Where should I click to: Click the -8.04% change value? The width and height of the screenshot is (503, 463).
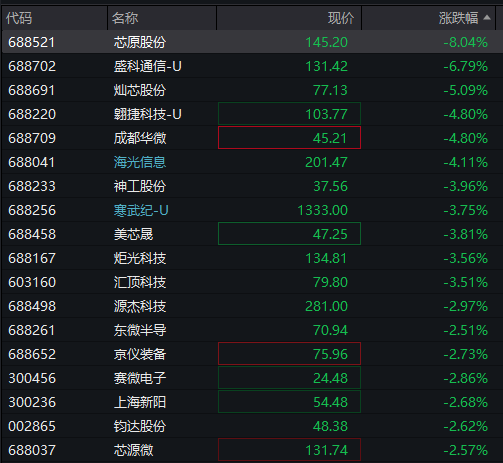click(x=465, y=42)
